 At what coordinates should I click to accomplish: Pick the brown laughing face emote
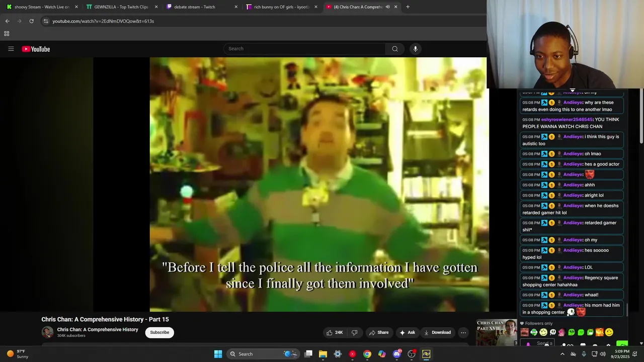(525, 332)
